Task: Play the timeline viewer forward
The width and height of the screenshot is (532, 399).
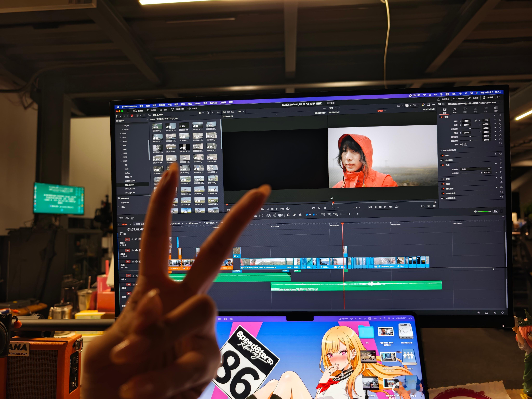Action: click(385, 207)
